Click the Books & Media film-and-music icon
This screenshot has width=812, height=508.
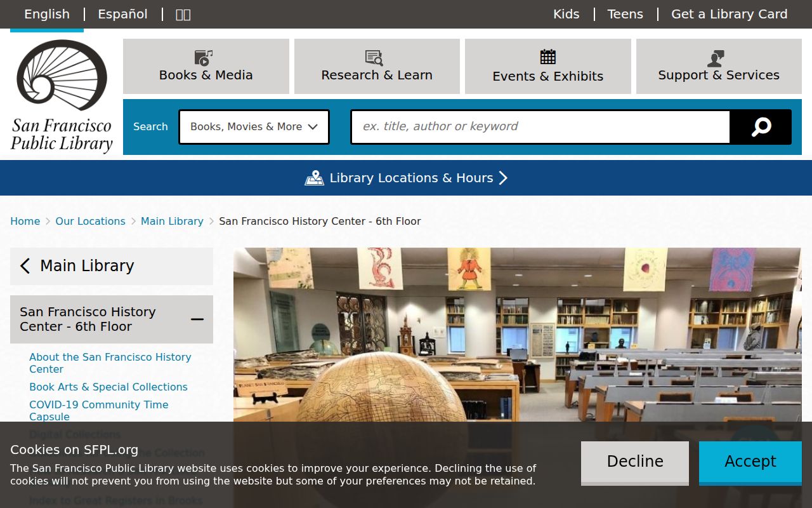click(x=204, y=58)
